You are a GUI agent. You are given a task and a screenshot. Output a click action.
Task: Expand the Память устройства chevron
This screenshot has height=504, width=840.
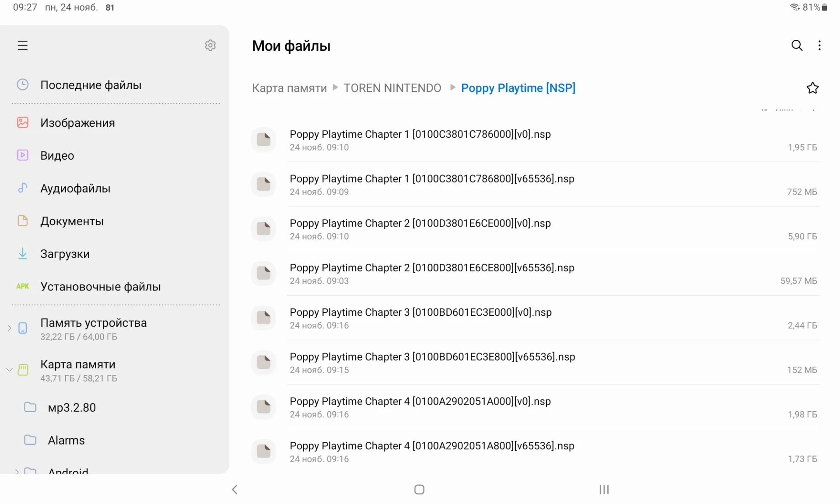pos(9,328)
